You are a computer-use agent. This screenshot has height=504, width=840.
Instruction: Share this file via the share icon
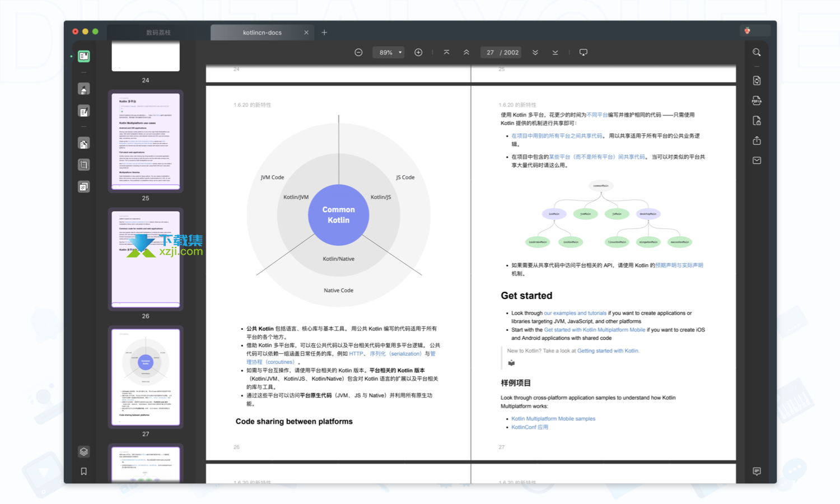pyautogui.click(x=757, y=141)
